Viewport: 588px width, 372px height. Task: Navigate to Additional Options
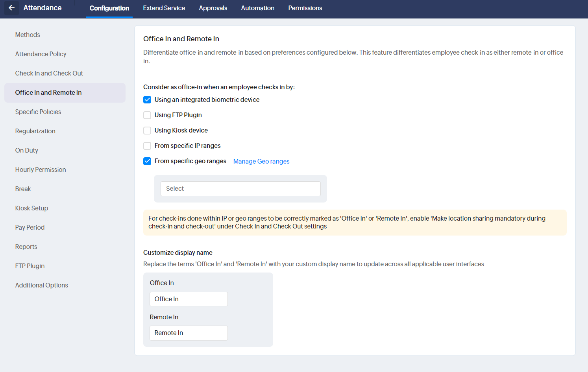click(x=41, y=285)
